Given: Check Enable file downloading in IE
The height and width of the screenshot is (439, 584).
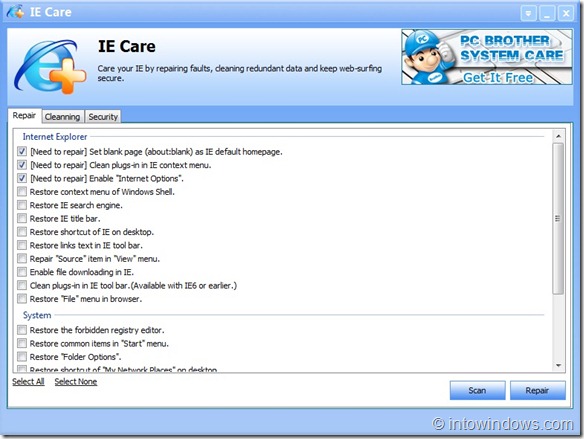Looking at the screenshot, I should point(22,272).
